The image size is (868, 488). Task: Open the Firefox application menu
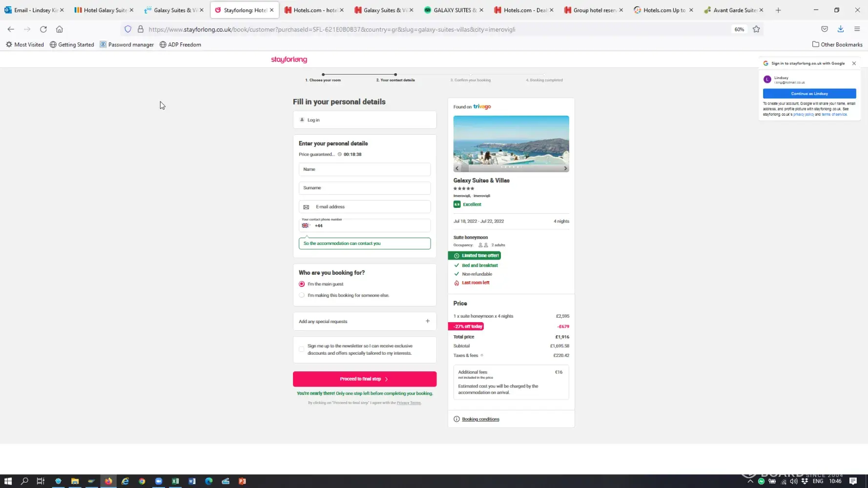click(x=857, y=29)
